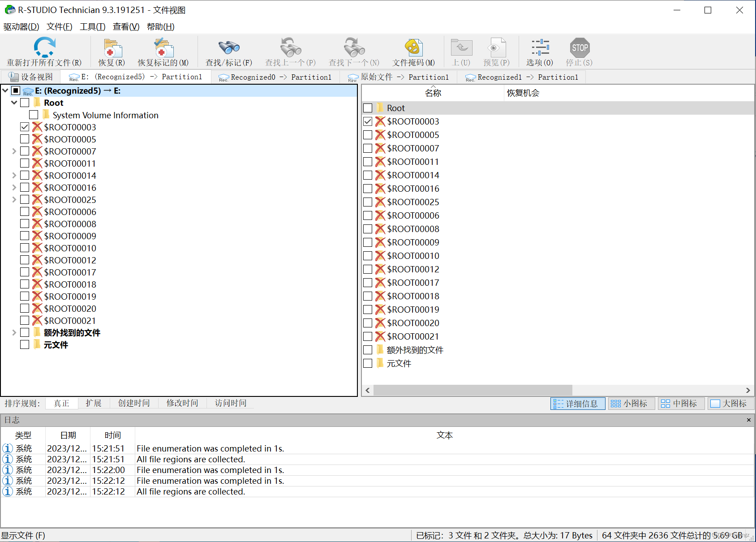Collapse the Root folder node

(14, 103)
